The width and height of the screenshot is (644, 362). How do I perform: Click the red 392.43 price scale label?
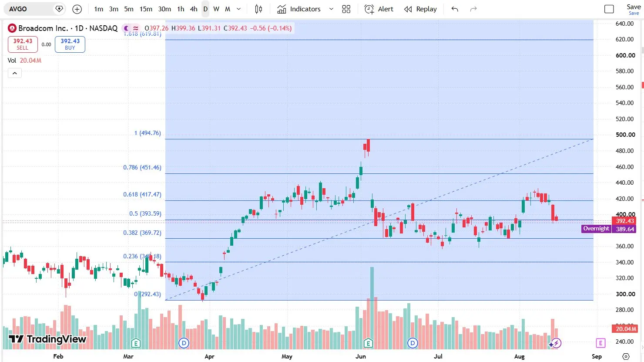(625, 221)
